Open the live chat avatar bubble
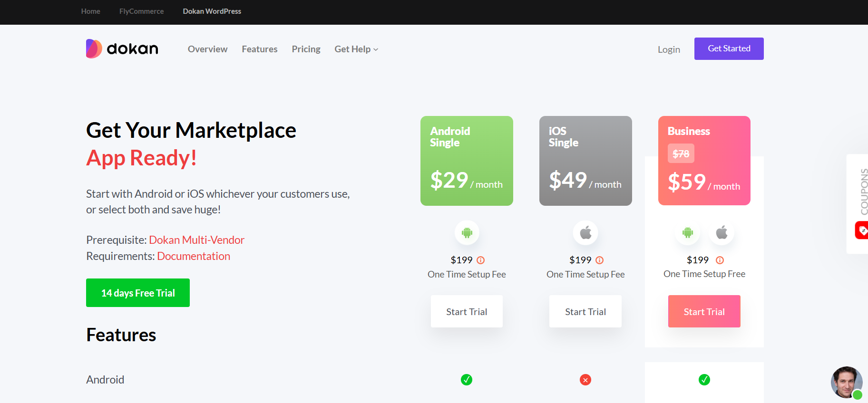The height and width of the screenshot is (403, 868). point(846,382)
